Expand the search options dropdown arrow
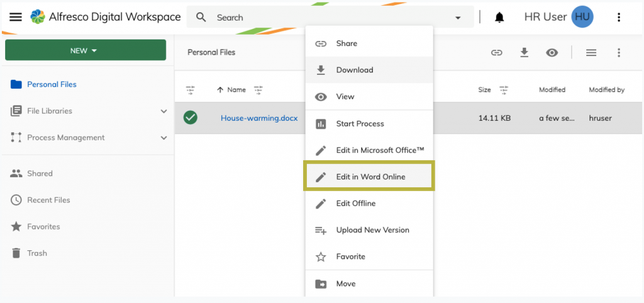 458,18
